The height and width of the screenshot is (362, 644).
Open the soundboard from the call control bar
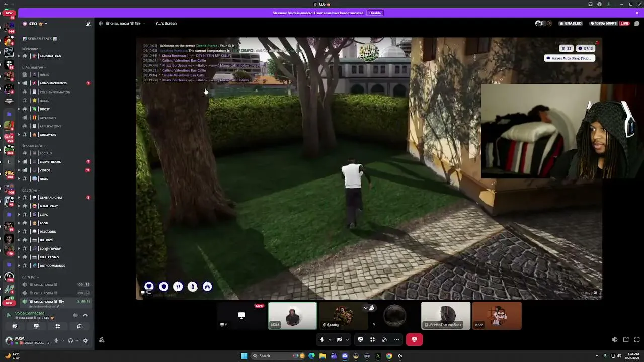click(x=385, y=340)
